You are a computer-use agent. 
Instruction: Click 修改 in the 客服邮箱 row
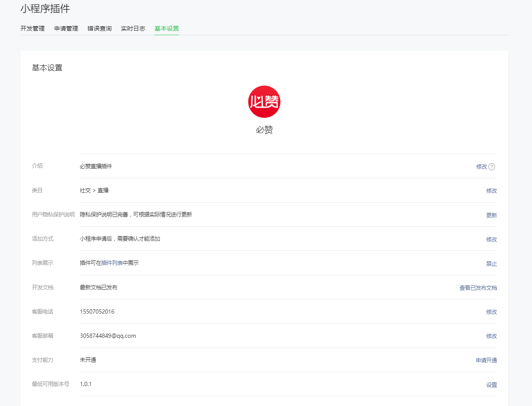coord(491,336)
